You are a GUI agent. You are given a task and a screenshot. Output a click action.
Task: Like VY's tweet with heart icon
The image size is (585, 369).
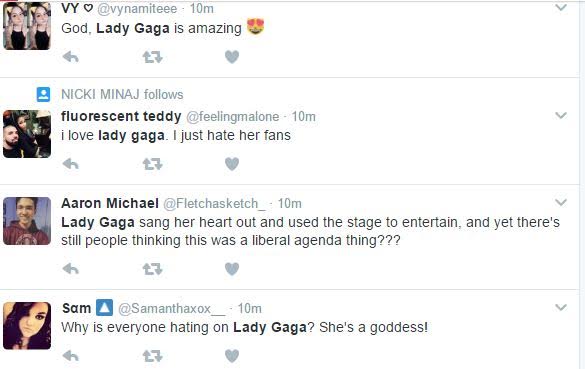point(232,57)
